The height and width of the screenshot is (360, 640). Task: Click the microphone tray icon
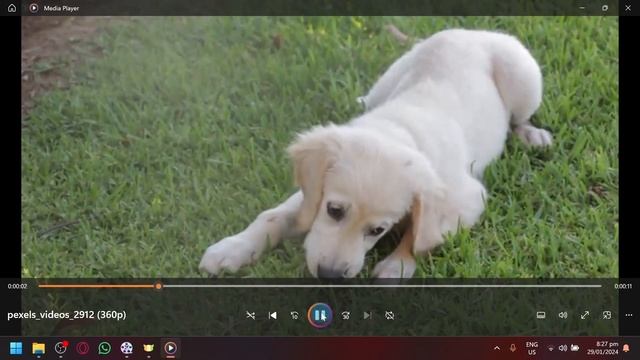click(513, 348)
